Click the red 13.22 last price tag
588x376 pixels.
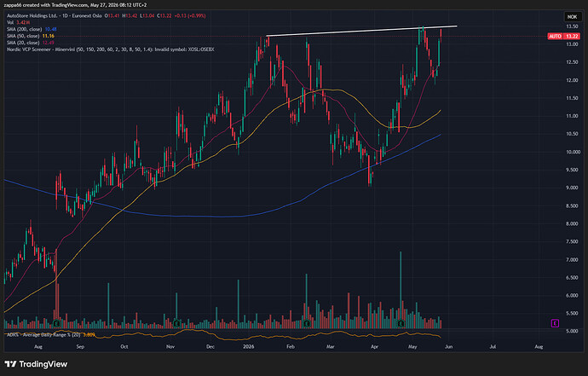572,37
